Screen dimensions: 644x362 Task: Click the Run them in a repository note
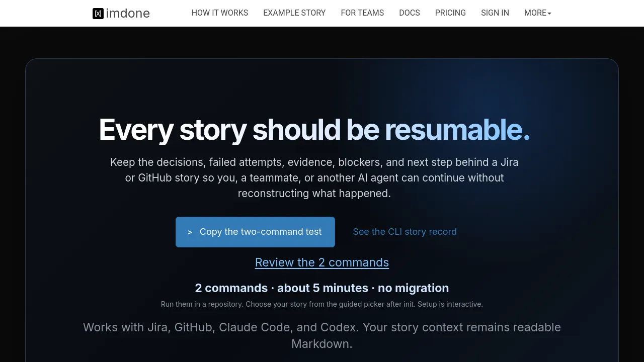tap(322, 304)
